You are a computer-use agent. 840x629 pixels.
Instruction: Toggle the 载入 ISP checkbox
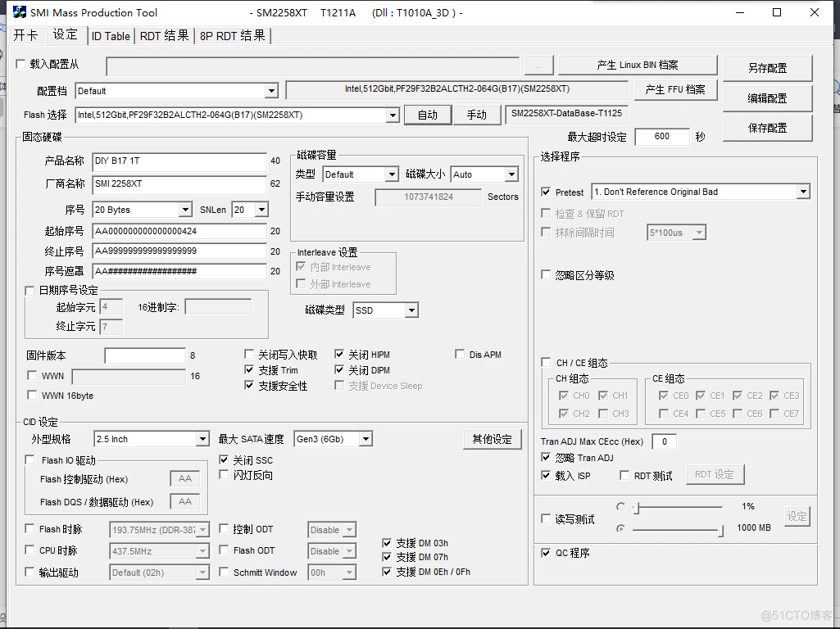[x=546, y=475]
